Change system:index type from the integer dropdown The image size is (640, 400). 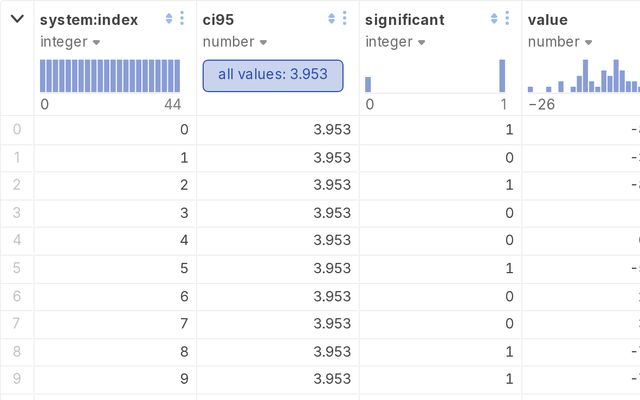70,42
